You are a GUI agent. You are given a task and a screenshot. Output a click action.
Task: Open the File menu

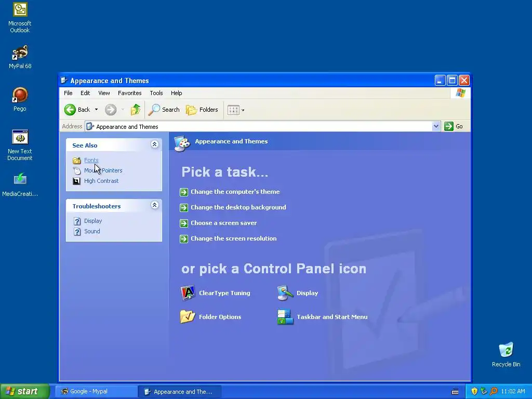click(68, 93)
